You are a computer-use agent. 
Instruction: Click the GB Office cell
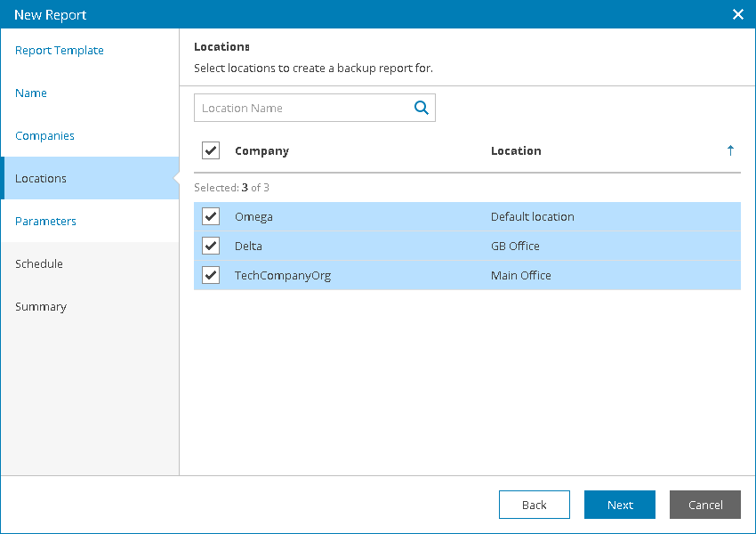(x=515, y=246)
